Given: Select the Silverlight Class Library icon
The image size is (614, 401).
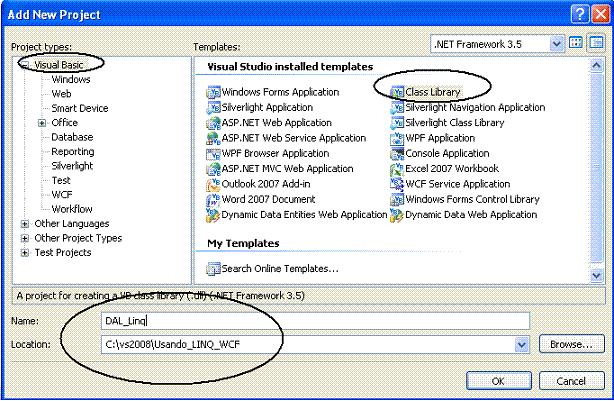Looking at the screenshot, I should coord(397,123).
